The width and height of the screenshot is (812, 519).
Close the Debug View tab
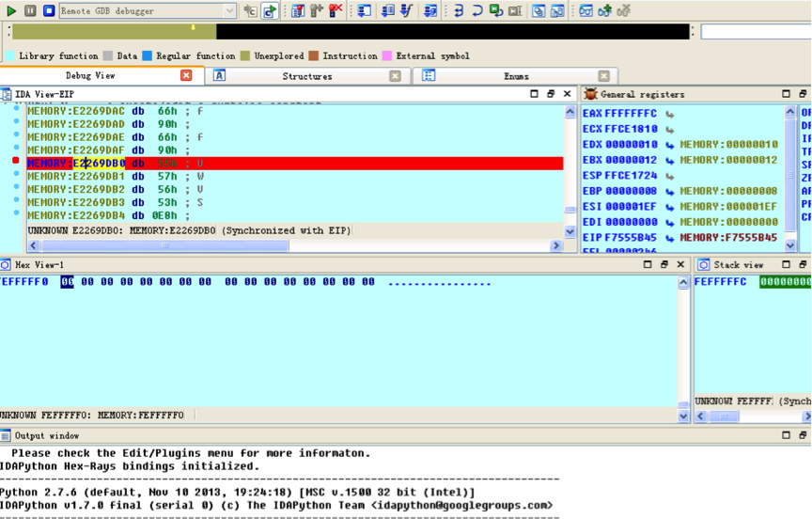click(x=186, y=75)
